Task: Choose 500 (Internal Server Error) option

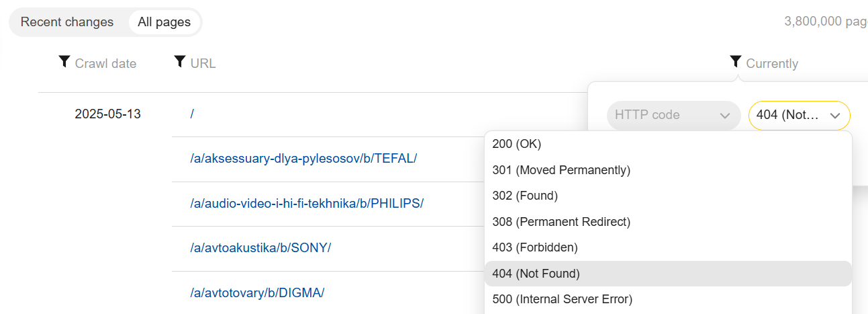Action: [x=563, y=299]
